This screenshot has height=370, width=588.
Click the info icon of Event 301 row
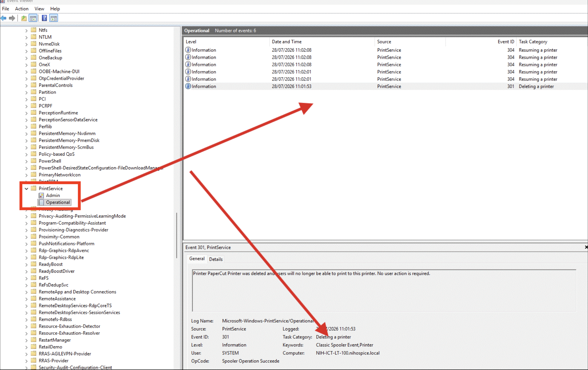pos(188,86)
